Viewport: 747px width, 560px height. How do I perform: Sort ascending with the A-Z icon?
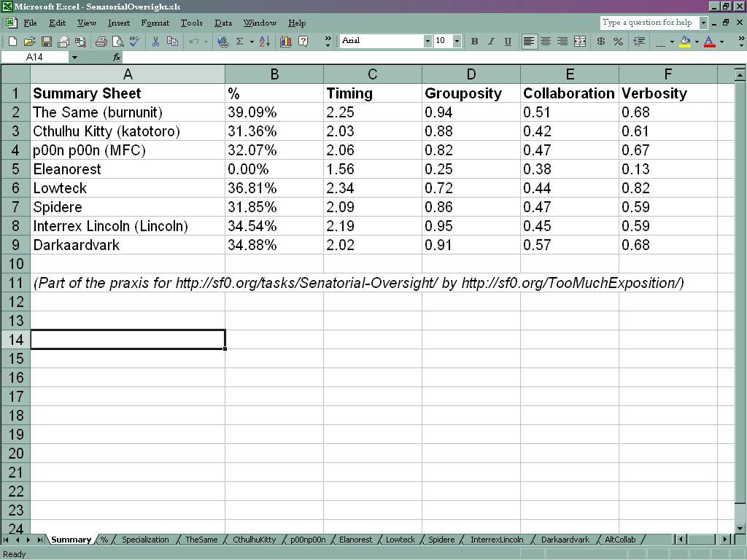(x=265, y=42)
